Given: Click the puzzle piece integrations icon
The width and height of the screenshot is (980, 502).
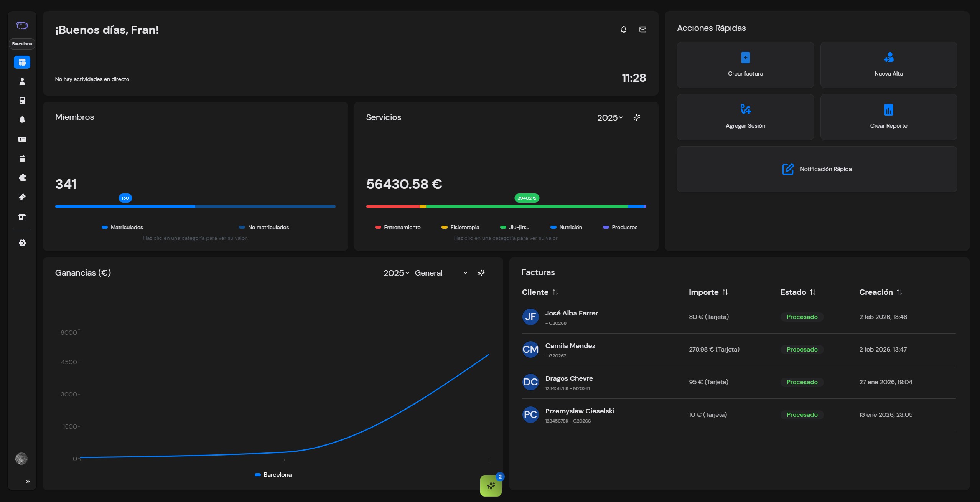Looking at the screenshot, I should [22, 178].
